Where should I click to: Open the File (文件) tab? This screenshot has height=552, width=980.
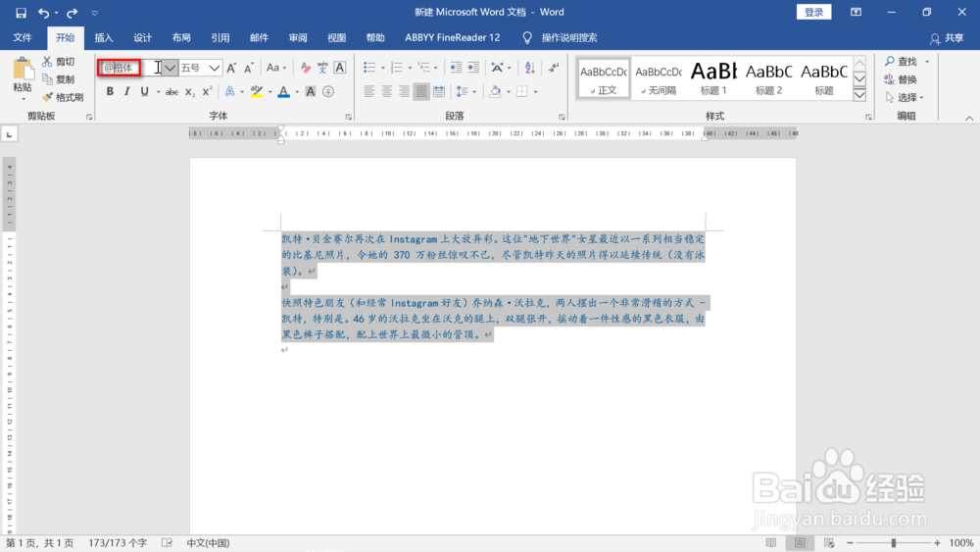(x=23, y=37)
